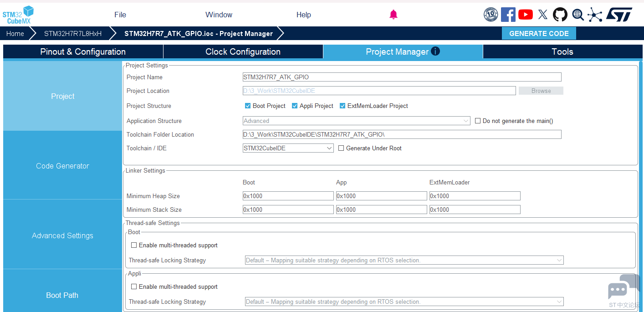Enable multi-threaded support for Appli
Viewport: 644px width, 312px height.
tap(134, 286)
